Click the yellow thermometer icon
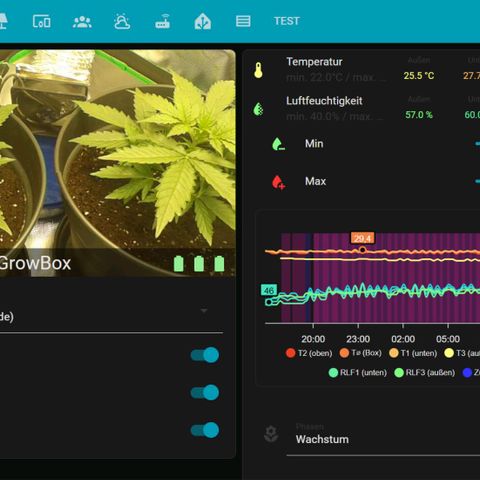The width and height of the screenshot is (480, 480). [258, 70]
